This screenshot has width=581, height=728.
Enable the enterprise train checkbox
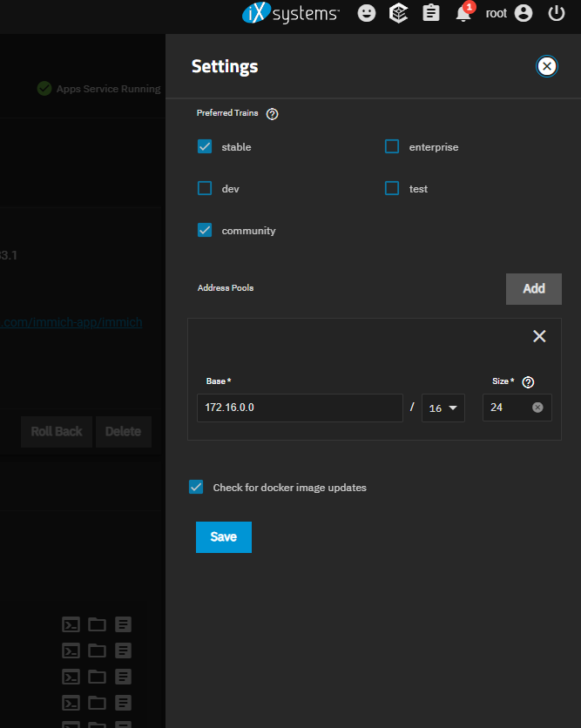click(392, 147)
